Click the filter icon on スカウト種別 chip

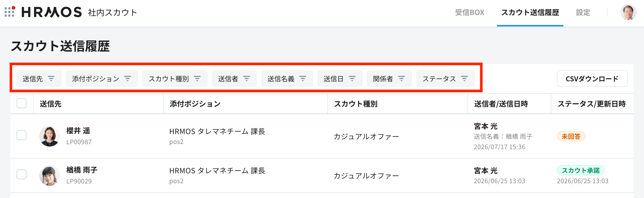click(x=197, y=78)
